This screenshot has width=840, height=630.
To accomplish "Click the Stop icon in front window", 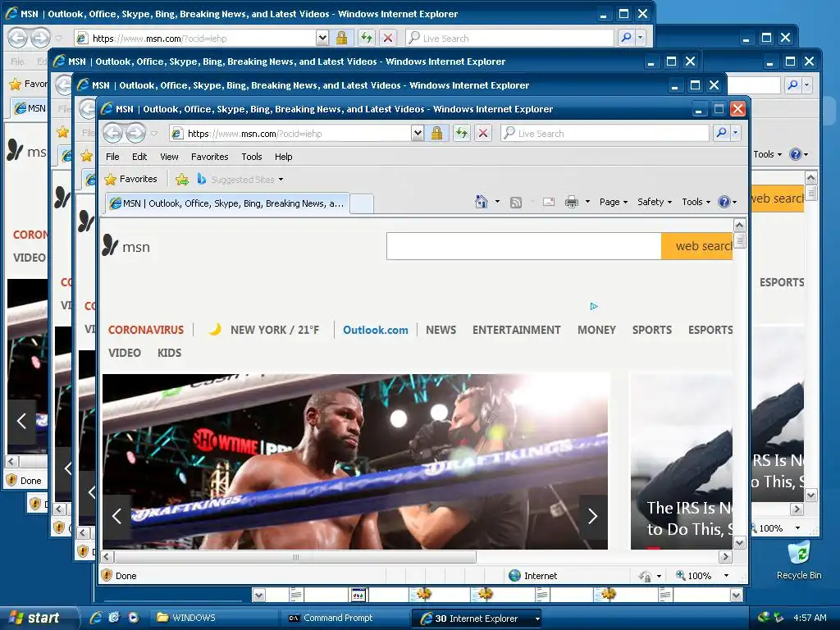I will [x=482, y=134].
